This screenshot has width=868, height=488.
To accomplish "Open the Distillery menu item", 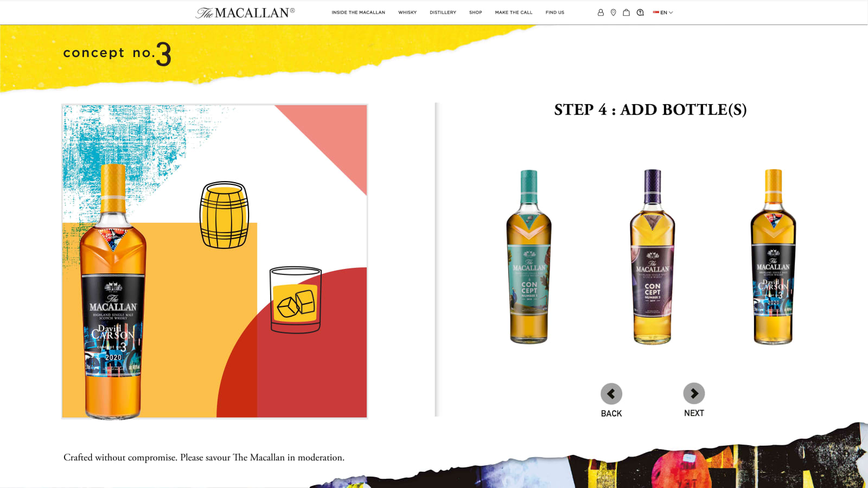I will pyautogui.click(x=443, y=12).
